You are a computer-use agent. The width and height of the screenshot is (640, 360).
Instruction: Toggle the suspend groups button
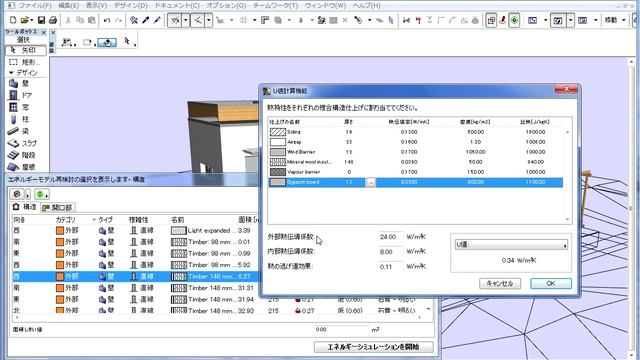click(x=491, y=20)
